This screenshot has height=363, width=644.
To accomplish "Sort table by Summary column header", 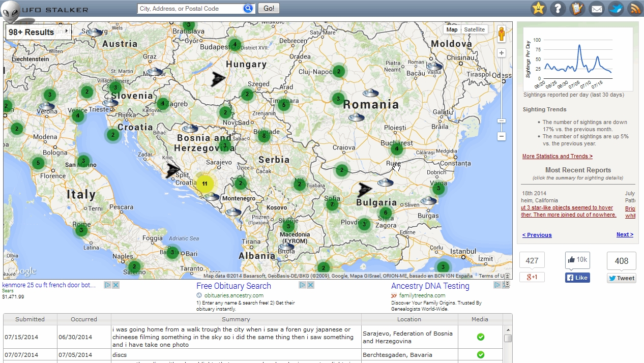I will (x=236, y=319).
